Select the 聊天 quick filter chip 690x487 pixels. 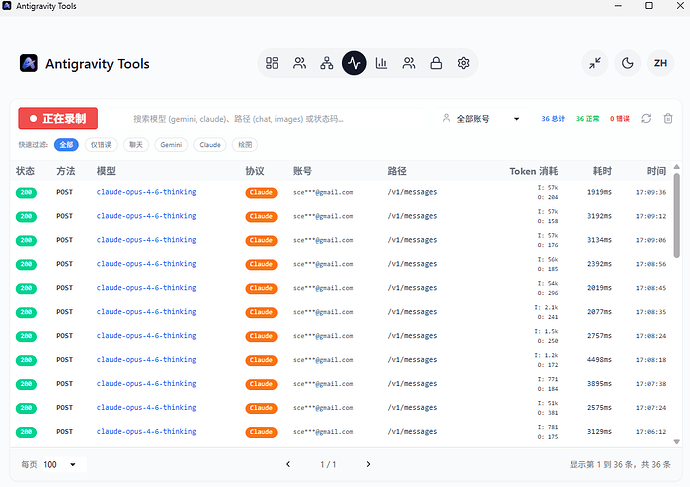[x=136, y=145]
